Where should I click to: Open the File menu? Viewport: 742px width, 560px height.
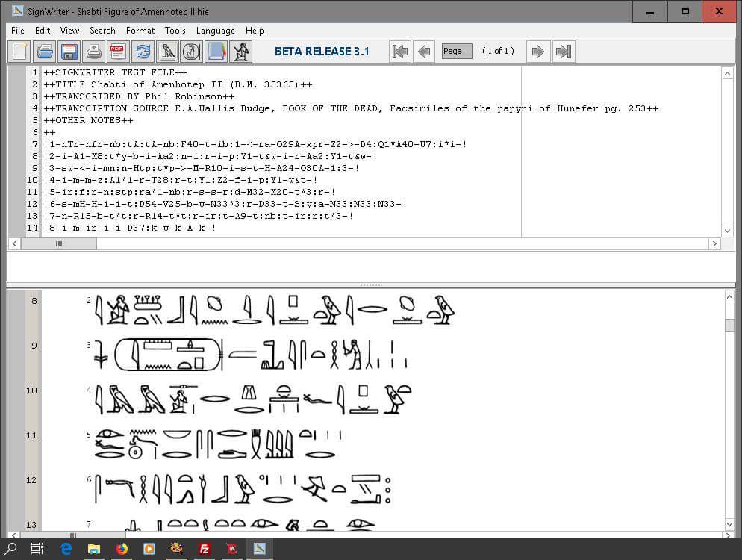[x=17, y=31]
